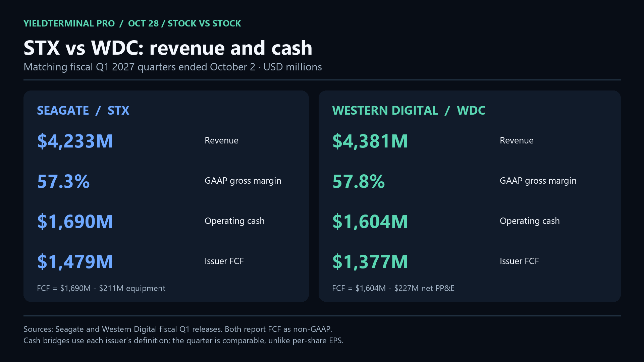Select Seagate operating cash $1,690M

(75, 222)
